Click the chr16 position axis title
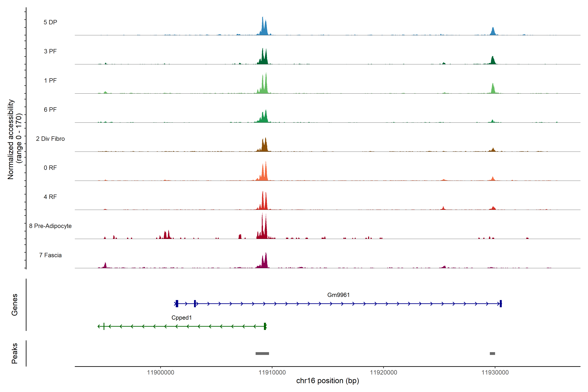The width and height of the screenshot is (588, 392). click(327, 381)
